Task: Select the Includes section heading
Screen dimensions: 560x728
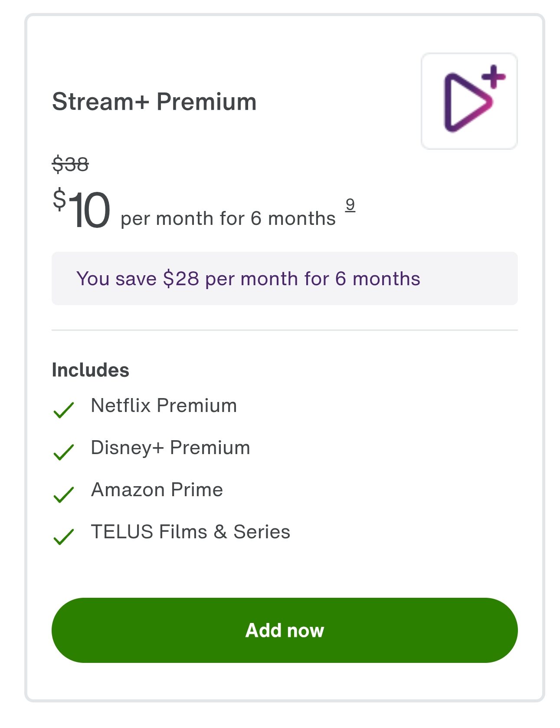Action: coord(90,370)
